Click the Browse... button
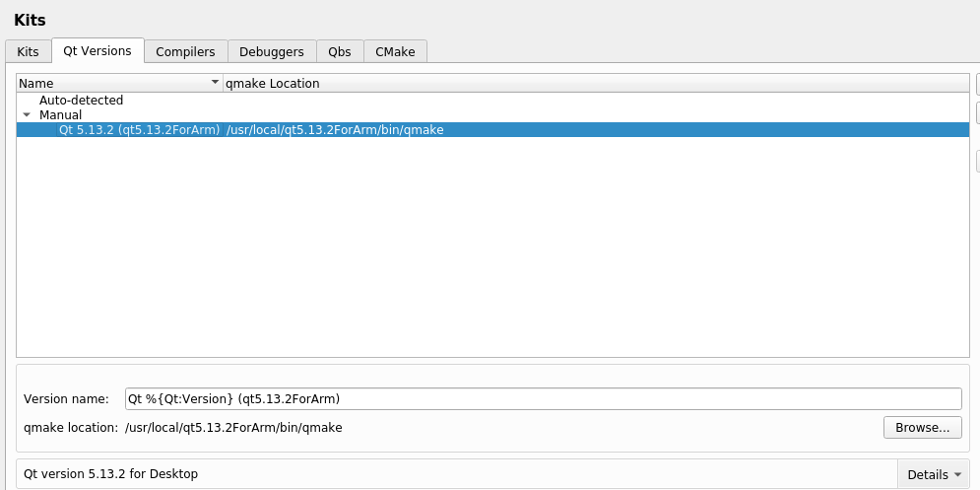The image size is (980, 490). (923, 428)
